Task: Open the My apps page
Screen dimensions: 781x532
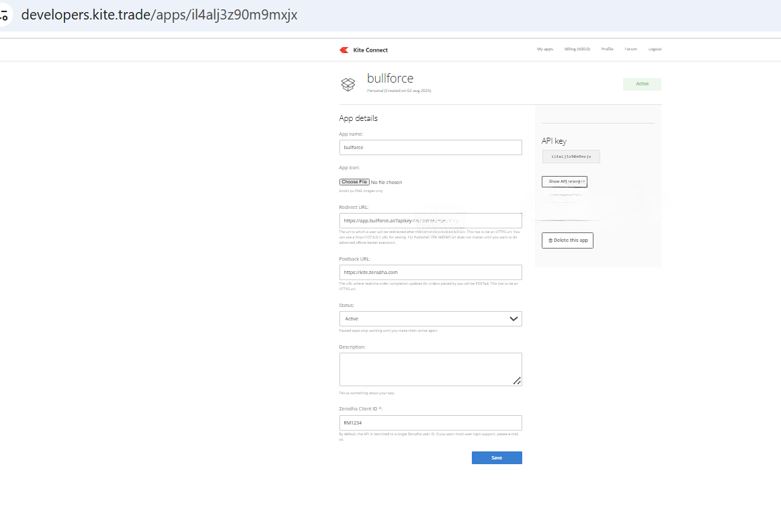Action: (x=545, y=49)
